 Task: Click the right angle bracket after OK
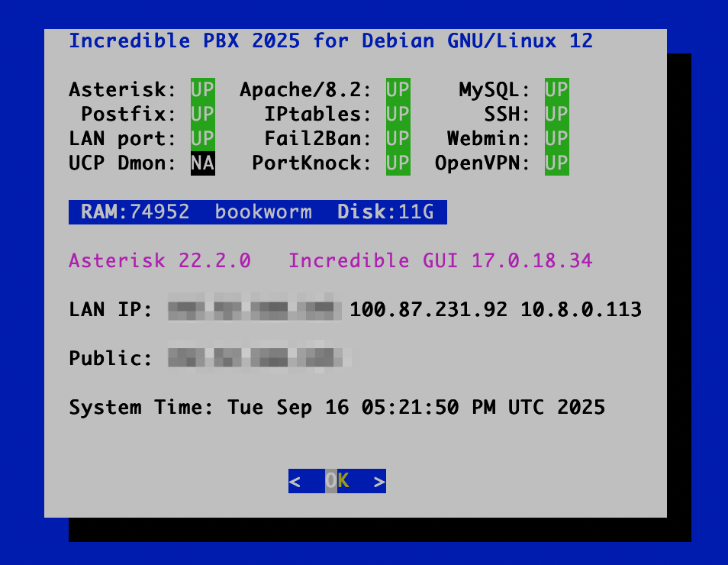click(x=377, y=481)
